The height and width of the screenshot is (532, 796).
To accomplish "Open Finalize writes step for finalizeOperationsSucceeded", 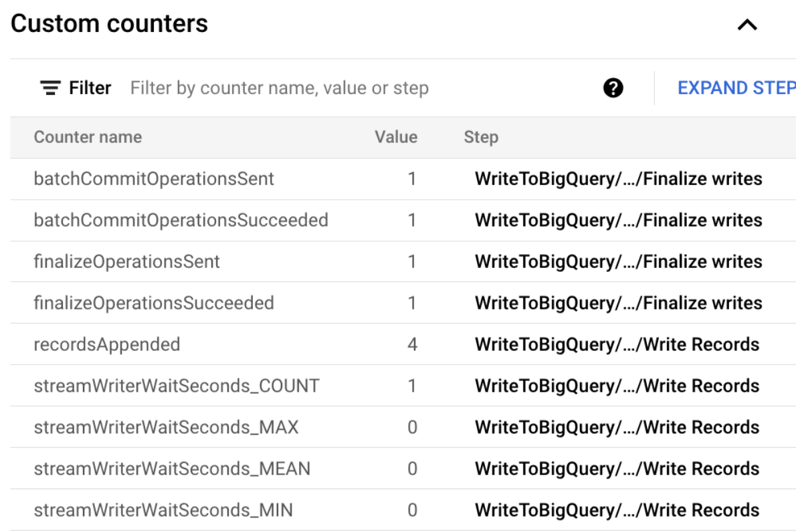I will coord(618,303).
